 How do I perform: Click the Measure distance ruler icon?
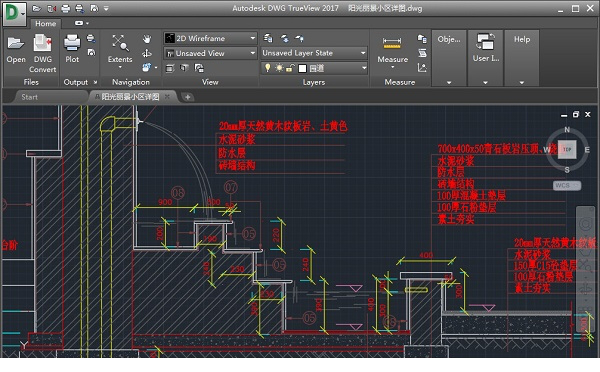392,43
